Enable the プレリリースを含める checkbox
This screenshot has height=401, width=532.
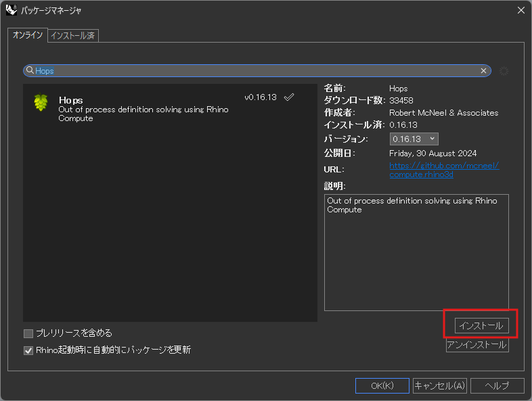(x=28, y=333)
